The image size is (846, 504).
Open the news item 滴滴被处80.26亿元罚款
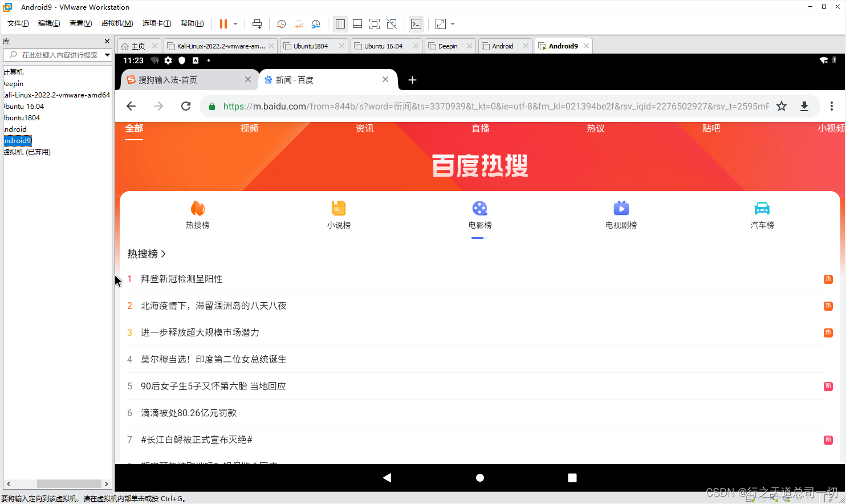click(189, 413)
